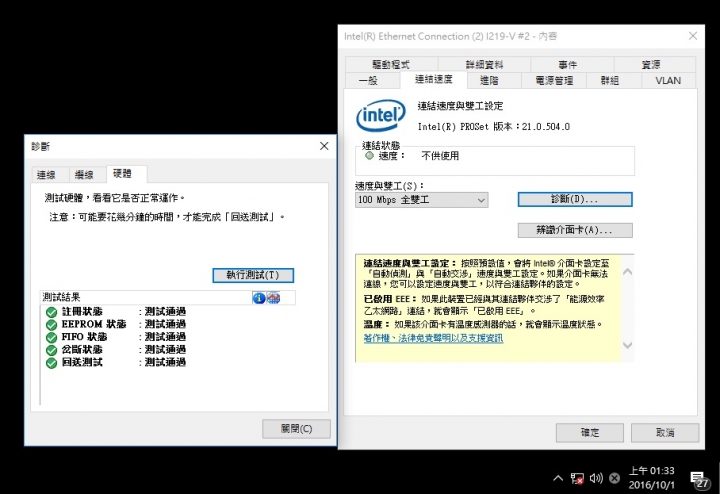Open the volume speaker tray icon

[596, 478]
